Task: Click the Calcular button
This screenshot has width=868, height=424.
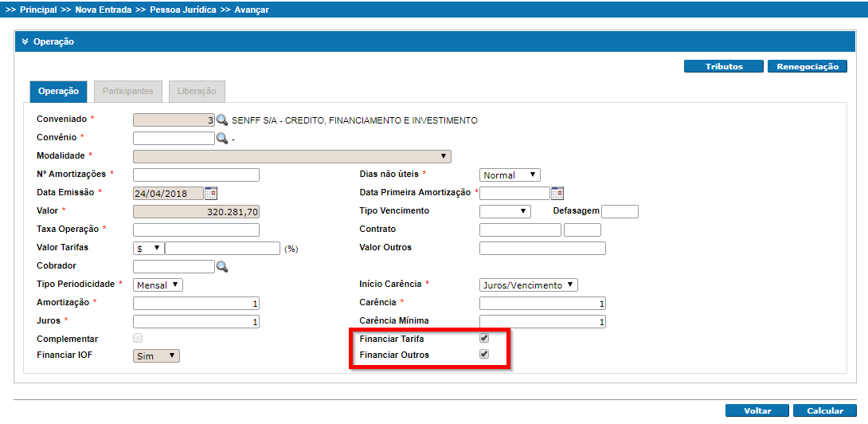Action: 825,410
